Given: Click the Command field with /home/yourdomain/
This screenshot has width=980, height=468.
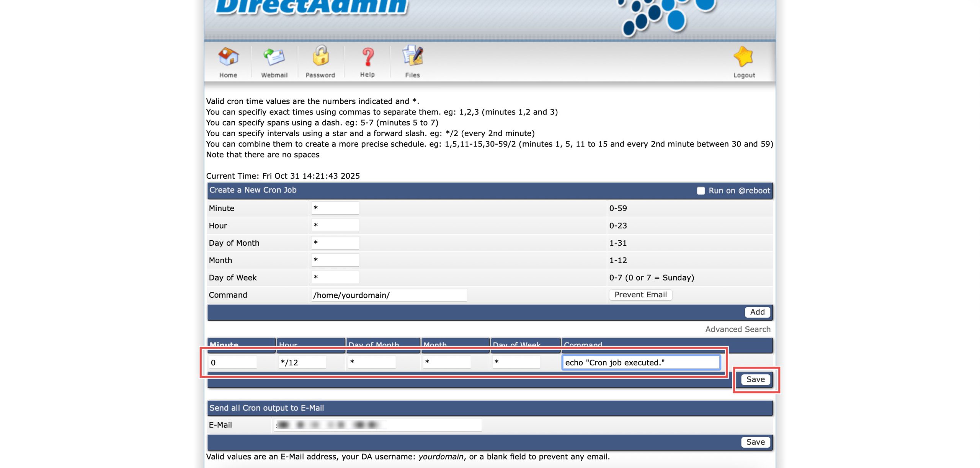Looking at the screenshot, I should point(389,295).
